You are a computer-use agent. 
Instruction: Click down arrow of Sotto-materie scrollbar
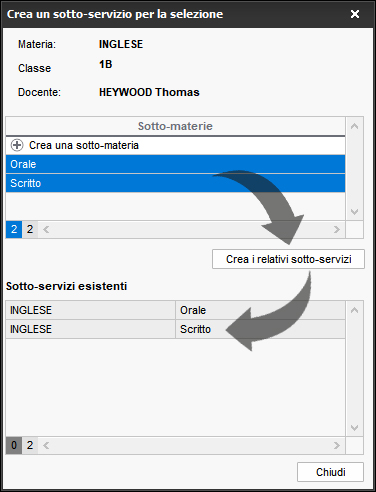354,212
